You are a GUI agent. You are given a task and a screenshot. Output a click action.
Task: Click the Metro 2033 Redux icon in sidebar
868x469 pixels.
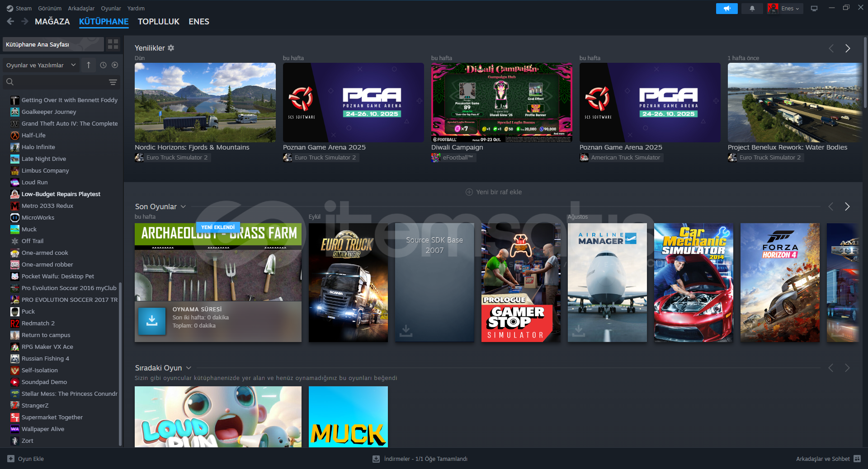coord(15,206)
